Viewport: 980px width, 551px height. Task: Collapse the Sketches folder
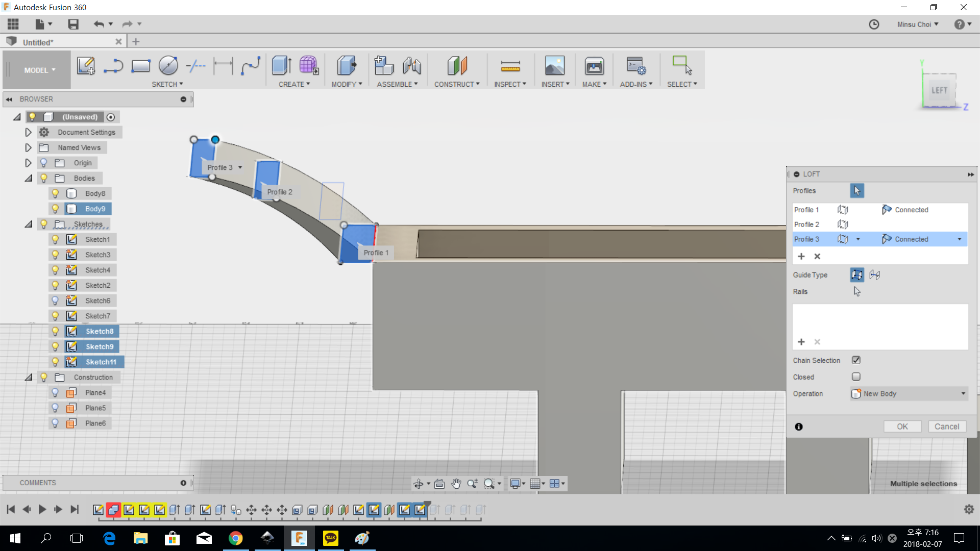(x=29, y=224)
